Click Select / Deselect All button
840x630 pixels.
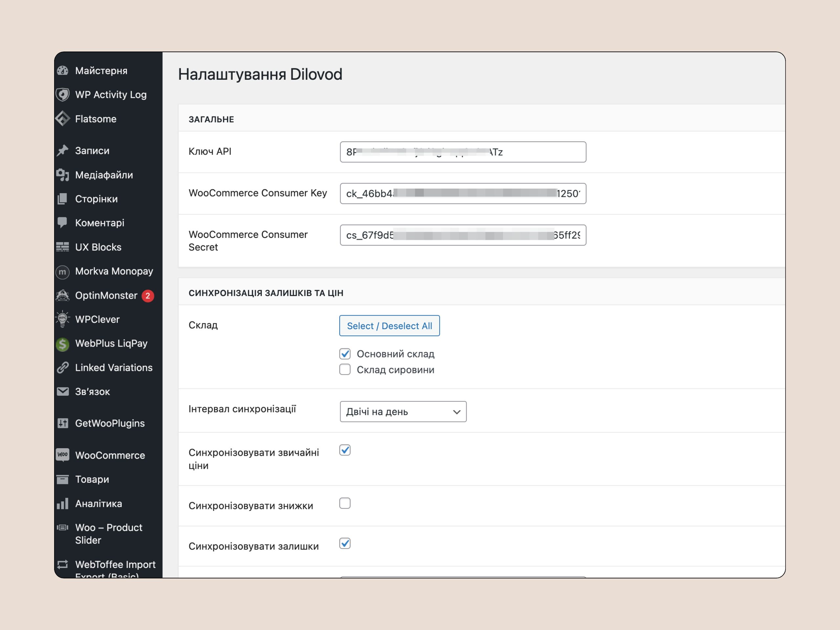[x=389, y=326]
